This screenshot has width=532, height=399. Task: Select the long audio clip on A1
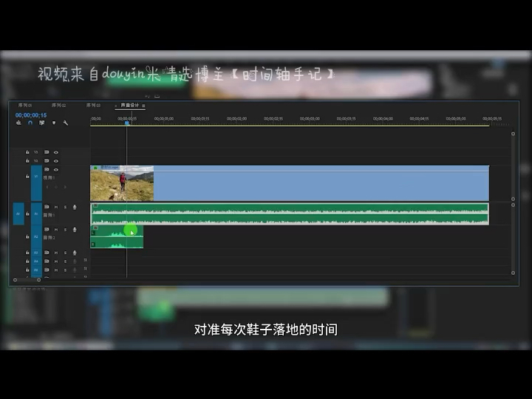290,214
